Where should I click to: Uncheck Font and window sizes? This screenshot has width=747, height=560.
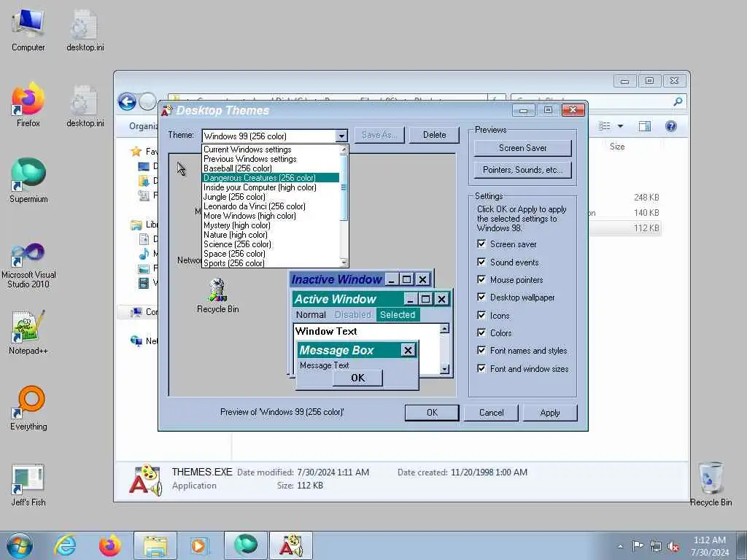pos(481,368)
